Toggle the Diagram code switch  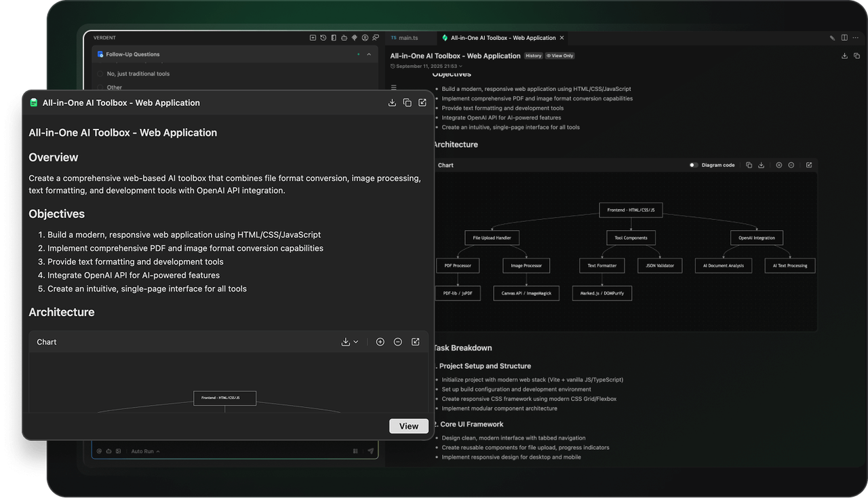pos(694,165)
